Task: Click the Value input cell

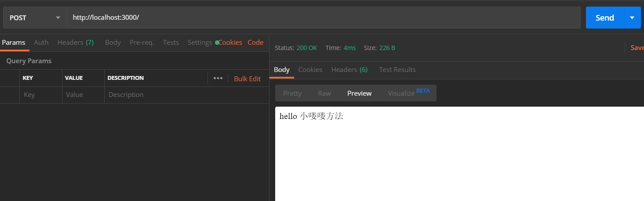Action: pos(84,95)
